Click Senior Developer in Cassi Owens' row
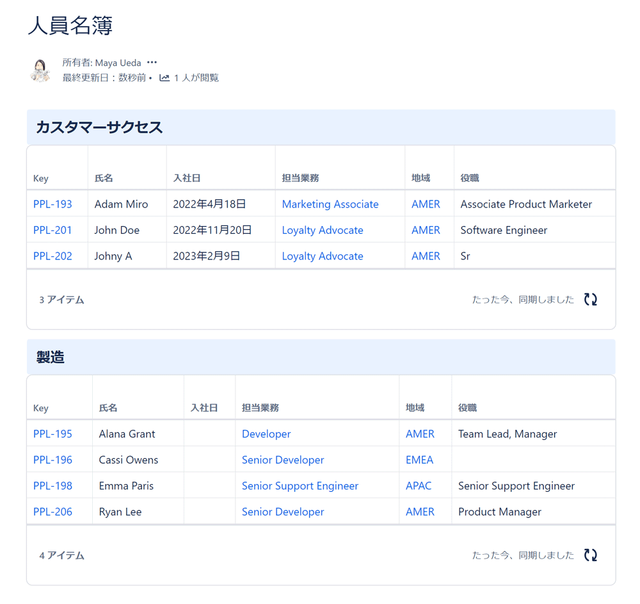 (x=283, y=460)
